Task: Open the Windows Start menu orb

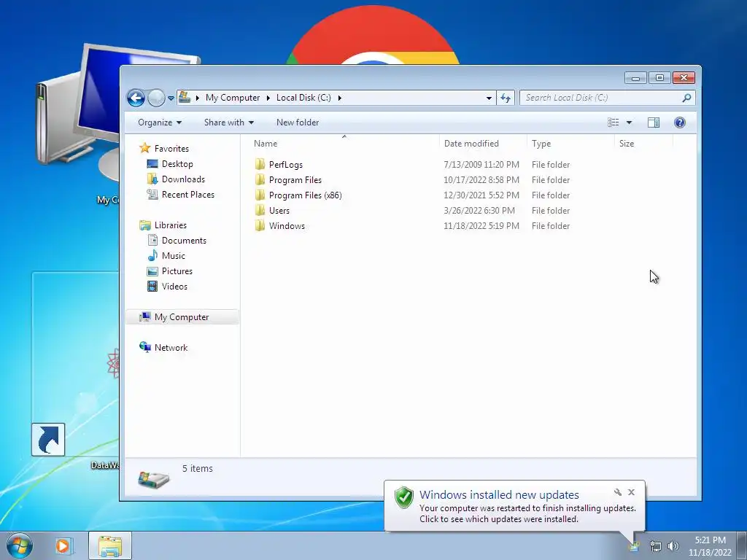Action: click(x=19, y=545)
